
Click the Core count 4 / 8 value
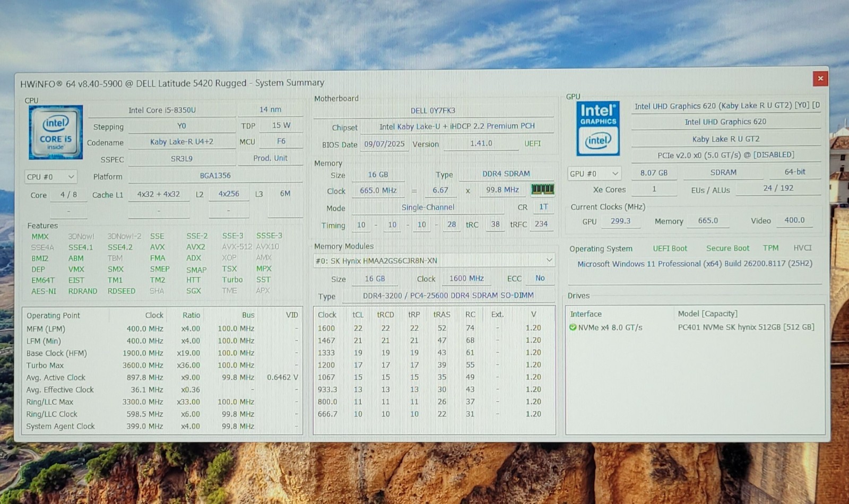[68, 195]
